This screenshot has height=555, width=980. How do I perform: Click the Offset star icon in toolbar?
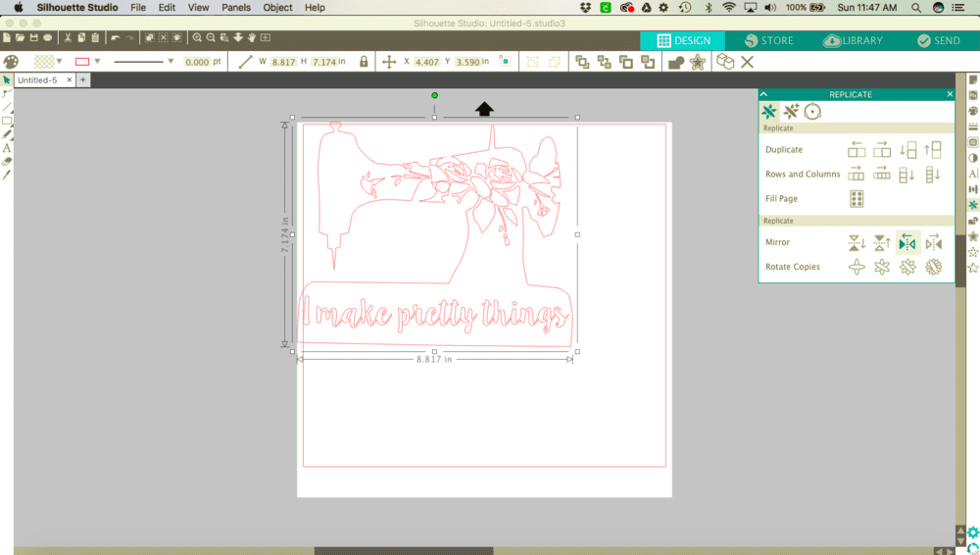click(697, 62)
